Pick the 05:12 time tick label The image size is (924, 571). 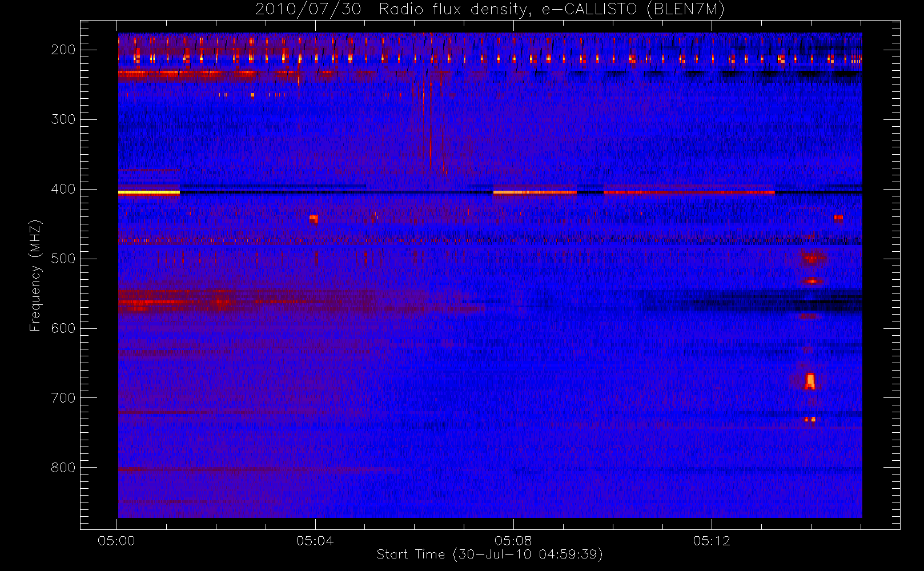(712, 541)
